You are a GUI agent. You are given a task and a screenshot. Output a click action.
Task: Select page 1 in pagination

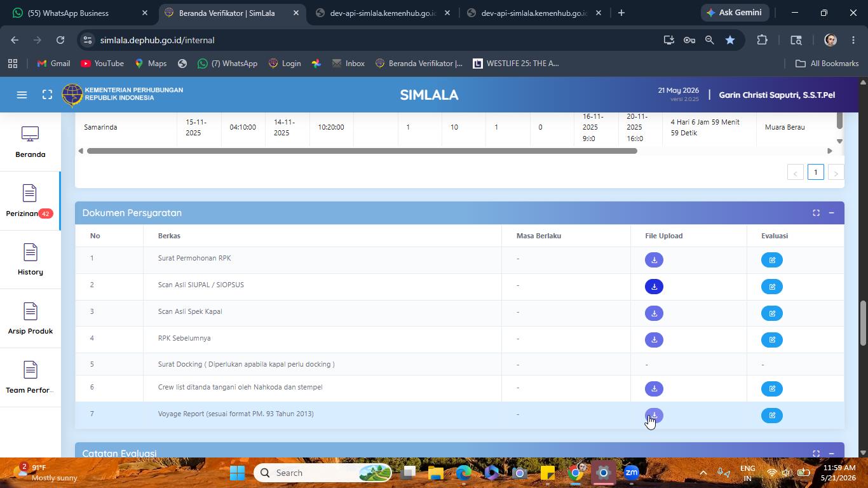coord(816,172)
